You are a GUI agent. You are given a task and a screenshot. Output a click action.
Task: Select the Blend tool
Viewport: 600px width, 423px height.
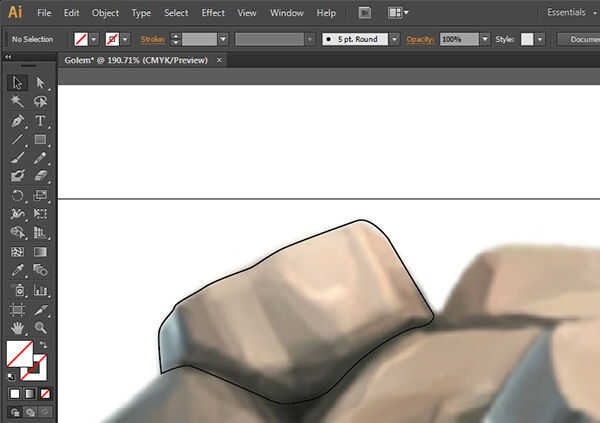[40, 270]
